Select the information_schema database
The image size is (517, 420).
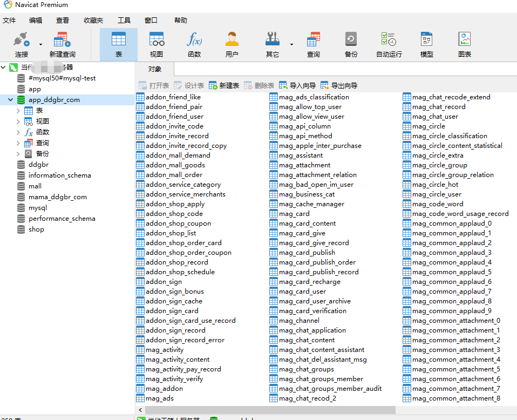(x=60, y=175)
